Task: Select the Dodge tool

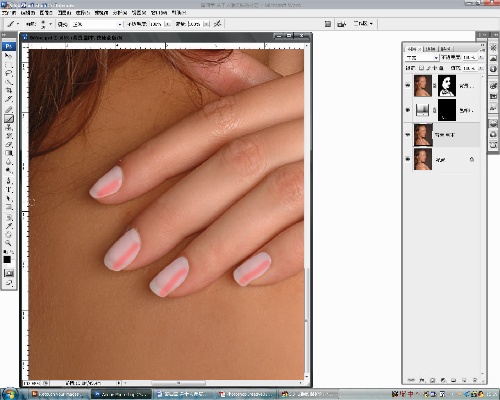Action: [8, 170]
